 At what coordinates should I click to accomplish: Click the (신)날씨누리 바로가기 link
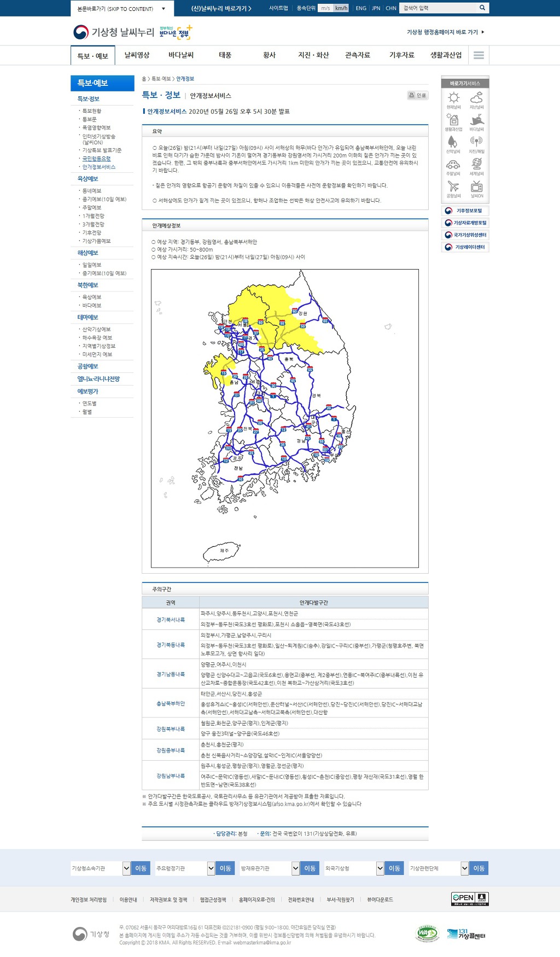[x=221, y=8]
